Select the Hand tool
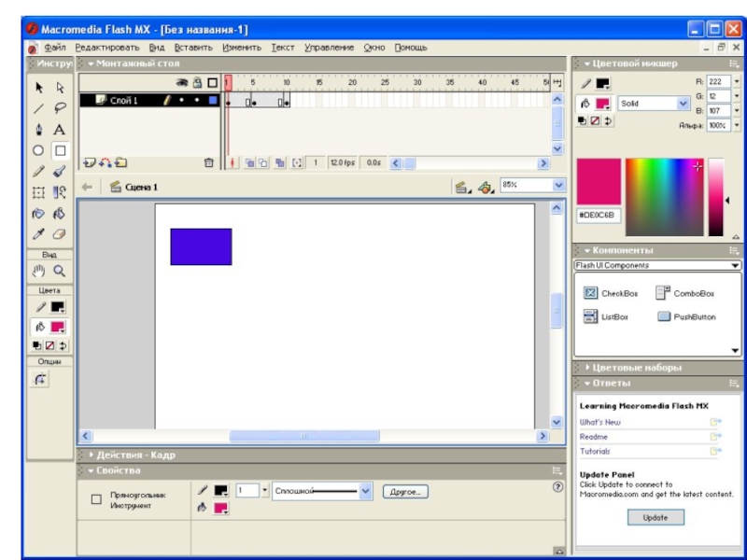The width and height of the screenshot is (747, 560). (x=39, y=271)
